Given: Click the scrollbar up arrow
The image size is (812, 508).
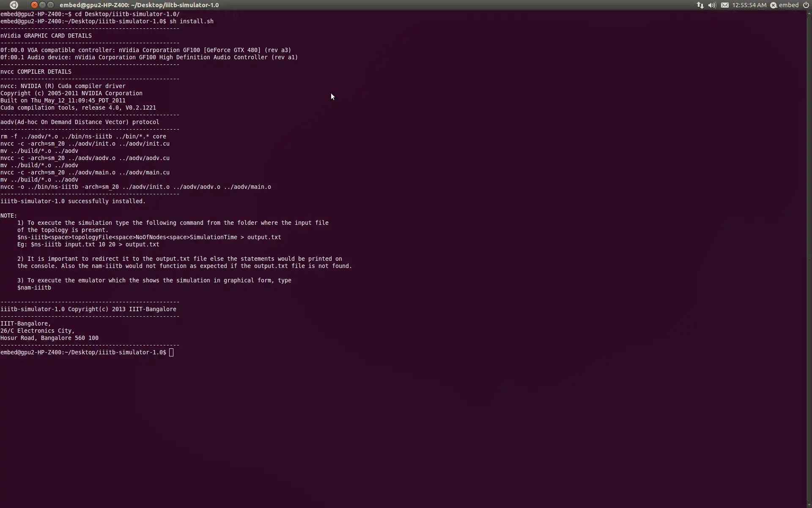Looking at the screenshot, I should 809,14.
